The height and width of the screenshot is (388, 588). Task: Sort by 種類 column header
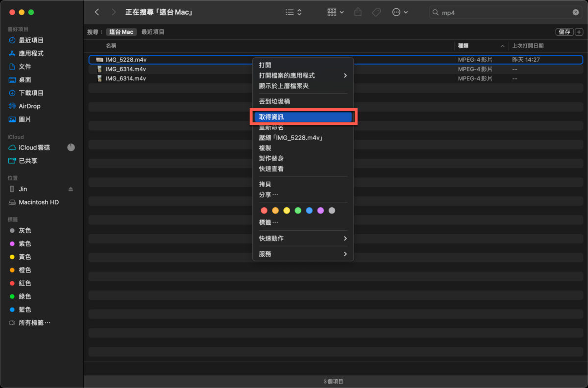click(463, 46)
